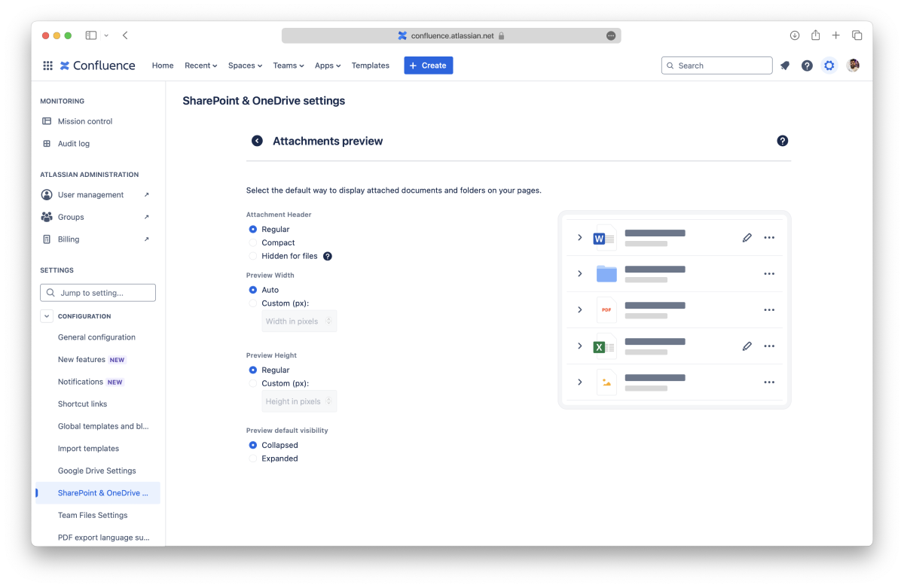Choose Custom (px) for Preview Width
This screenshot has height=588, width=904.
point(253,303)
